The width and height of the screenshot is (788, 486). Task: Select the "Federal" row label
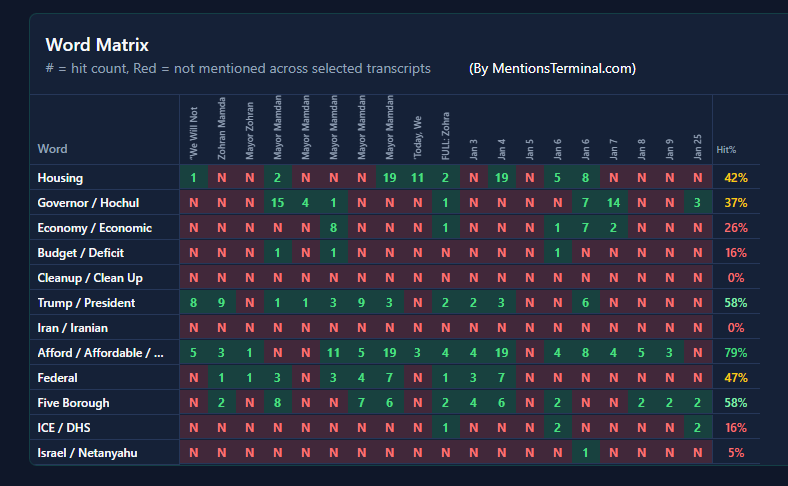57,378
